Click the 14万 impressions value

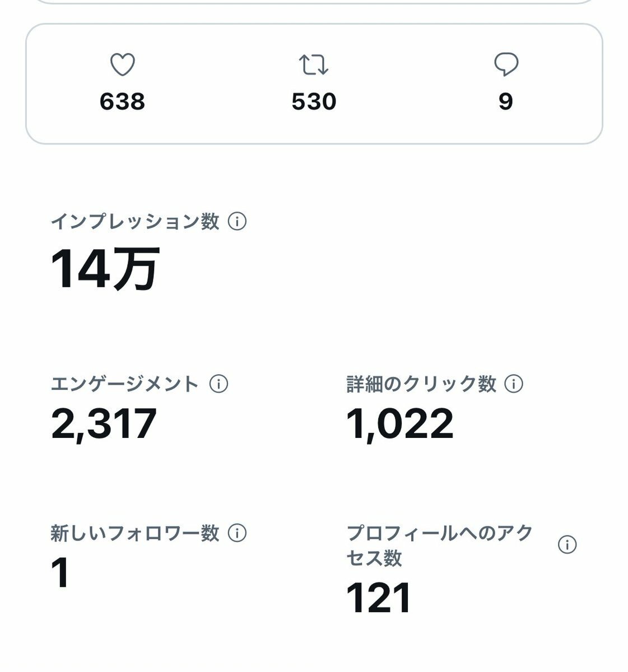click(x=105, y=269)
